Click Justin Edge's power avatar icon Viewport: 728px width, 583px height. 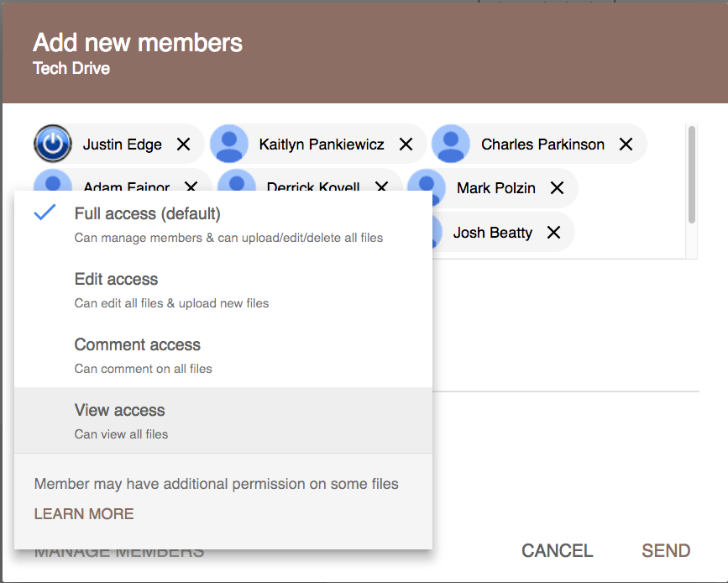(53, 144)
